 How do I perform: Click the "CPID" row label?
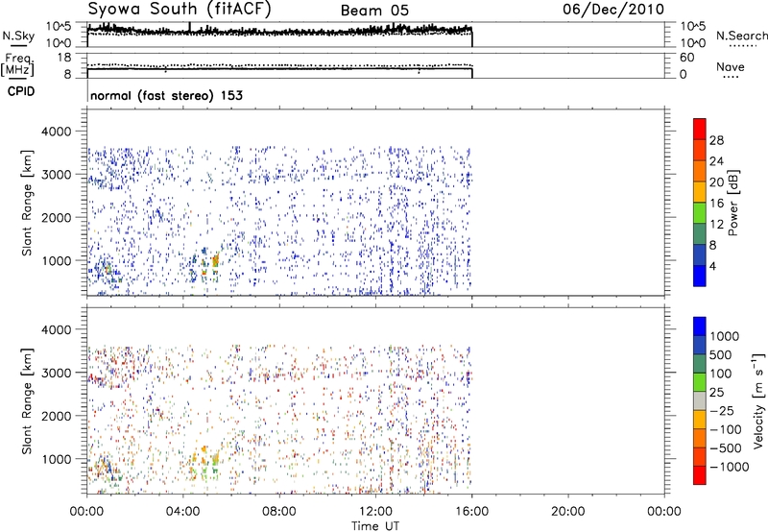[21, 91]
